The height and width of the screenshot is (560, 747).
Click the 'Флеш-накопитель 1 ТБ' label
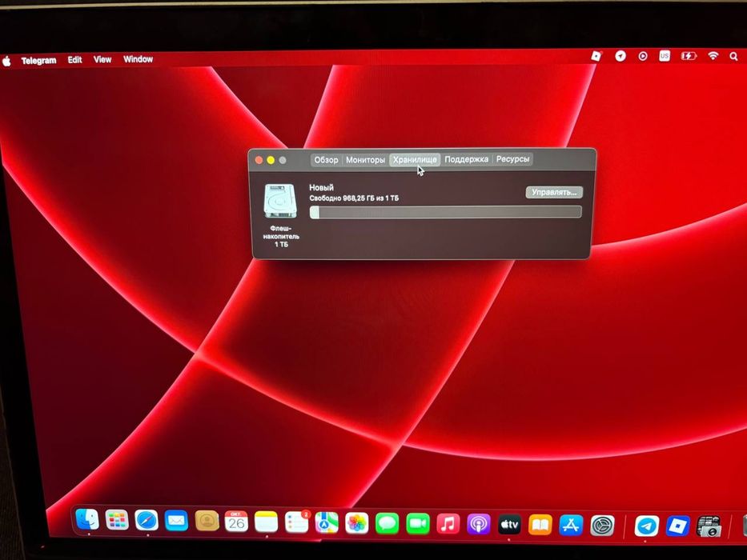(281, 236)
